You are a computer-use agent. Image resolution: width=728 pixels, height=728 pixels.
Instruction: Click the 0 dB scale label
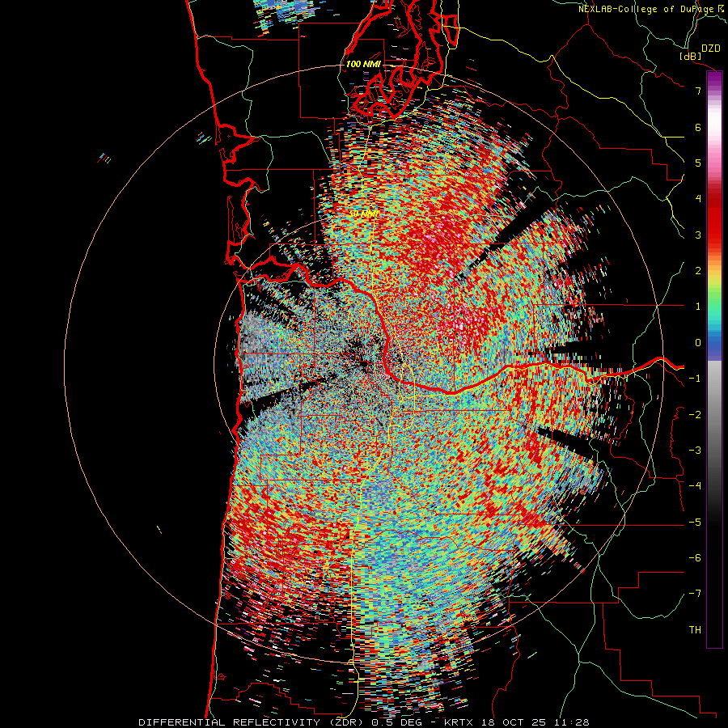click(698, 343)
